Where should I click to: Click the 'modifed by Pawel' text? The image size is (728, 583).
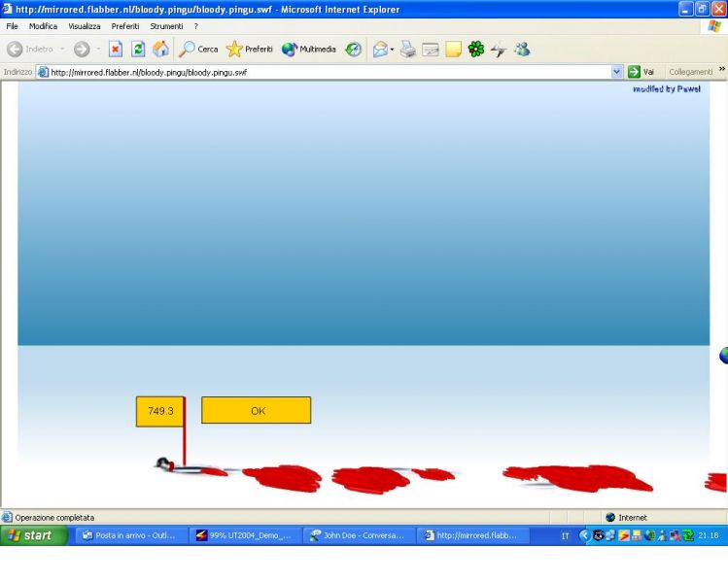[666, 89]
